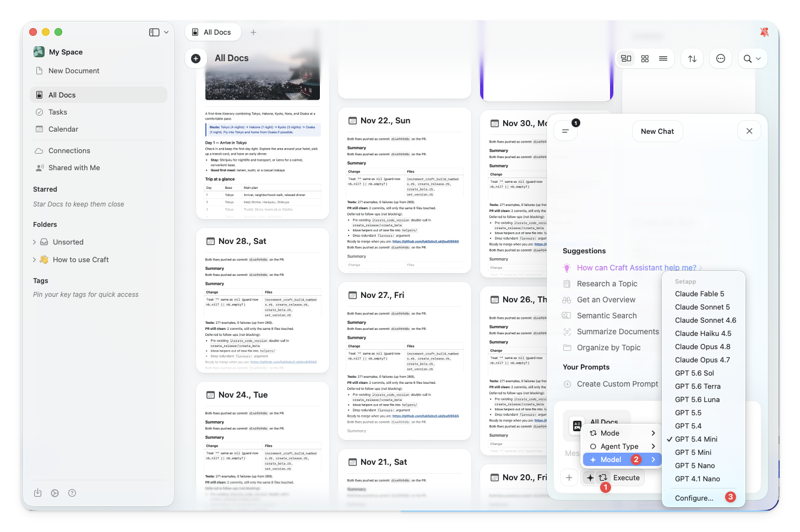
Task: Open the more options ellipsis menu
Action: pos(721,58)
